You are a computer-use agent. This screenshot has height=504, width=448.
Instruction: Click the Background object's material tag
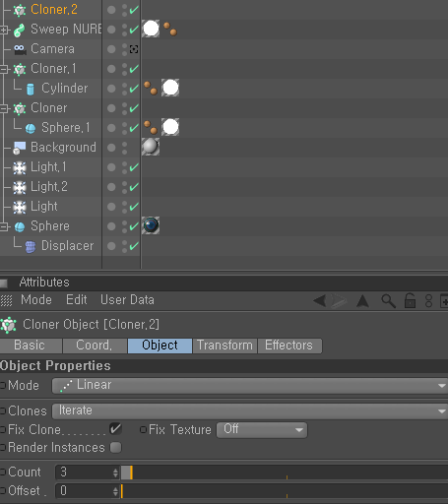(x=151, y=147)
